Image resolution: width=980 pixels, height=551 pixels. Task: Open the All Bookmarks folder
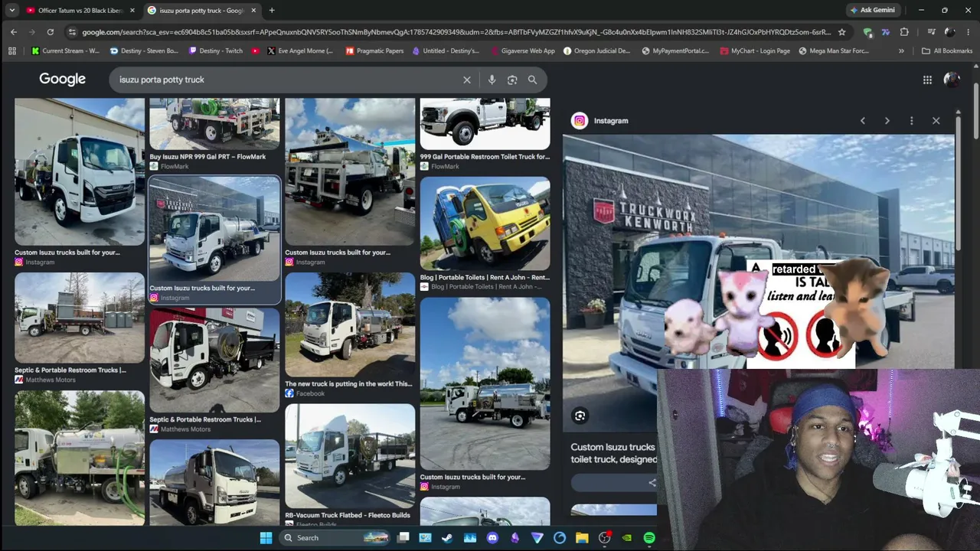947,51
